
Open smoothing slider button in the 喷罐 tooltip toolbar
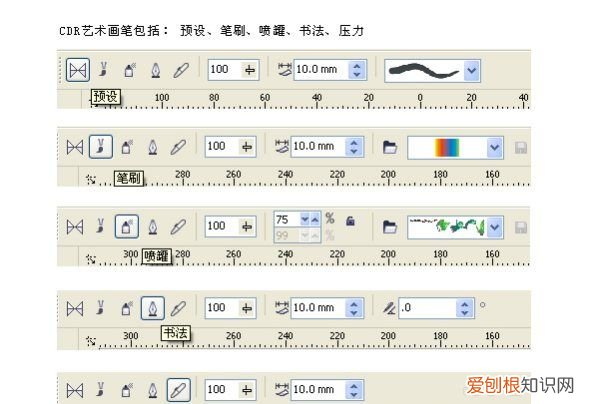click(247, 226)
